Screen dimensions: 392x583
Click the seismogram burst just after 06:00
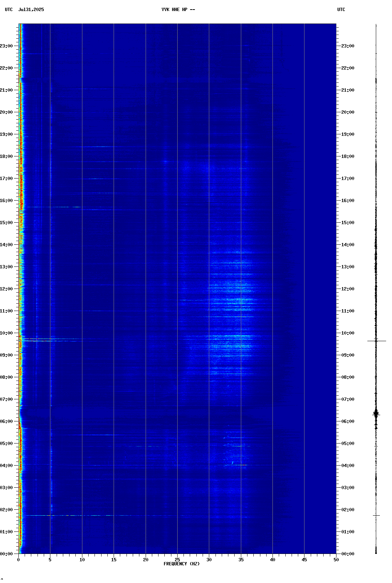click(376, 414)
